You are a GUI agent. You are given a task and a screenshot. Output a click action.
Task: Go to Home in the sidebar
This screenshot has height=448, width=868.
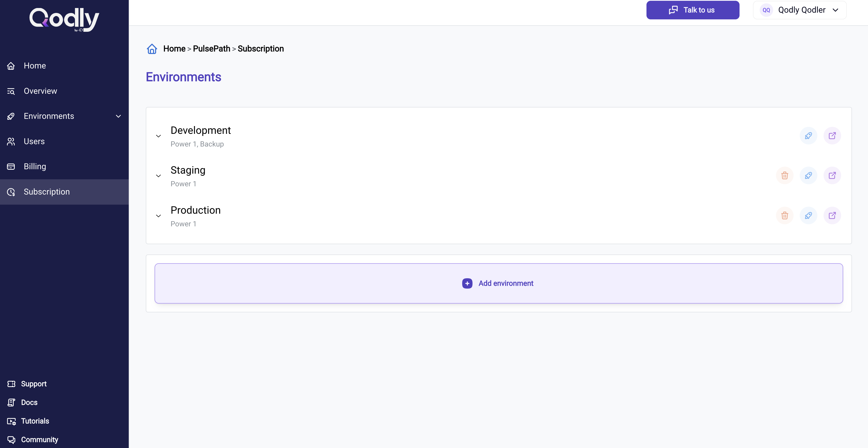point(64,66)
